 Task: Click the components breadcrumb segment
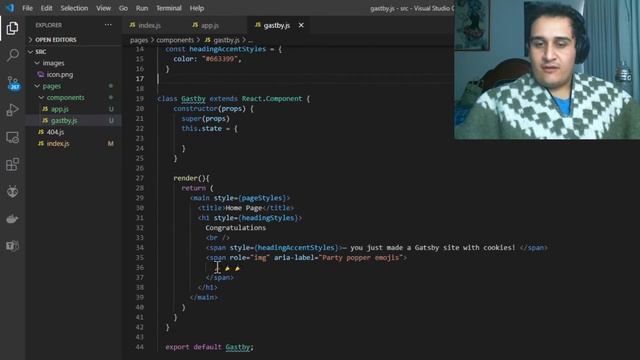(x=175, y=40)
